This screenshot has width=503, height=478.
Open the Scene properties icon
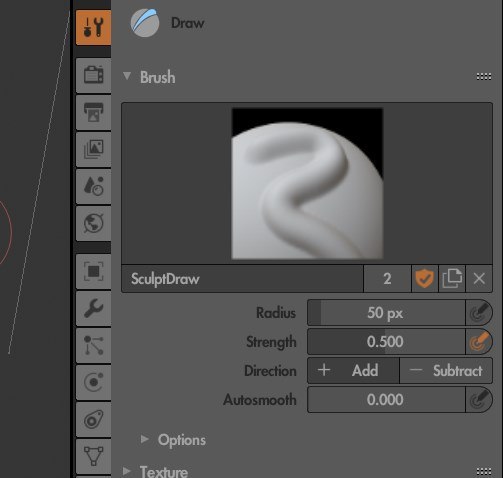(94, 186)
